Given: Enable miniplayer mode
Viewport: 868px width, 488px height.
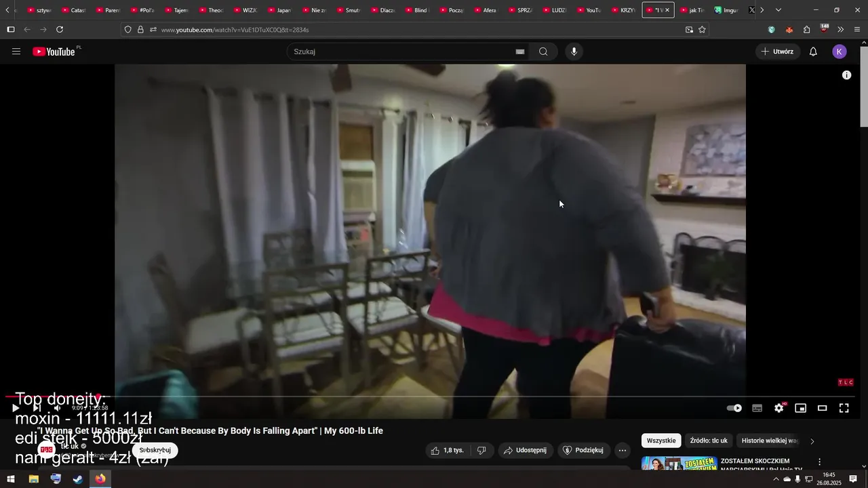Looking at the screenshot, I should (801, 408).
